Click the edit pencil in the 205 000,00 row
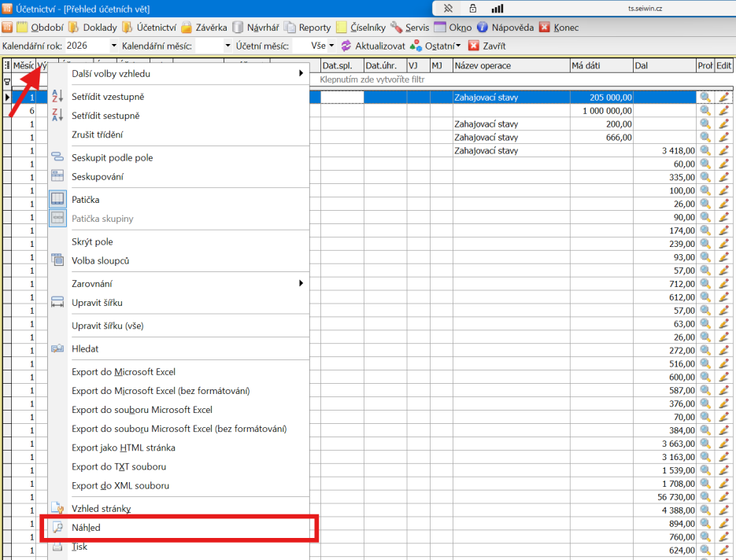736x560 pixels. 723,97
